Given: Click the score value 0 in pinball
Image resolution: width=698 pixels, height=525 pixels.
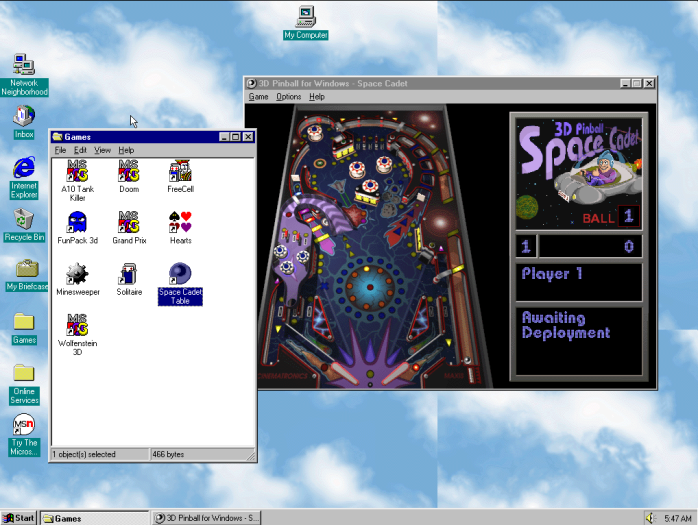Looking at the screenshot, I should click(x=629, y=246).
